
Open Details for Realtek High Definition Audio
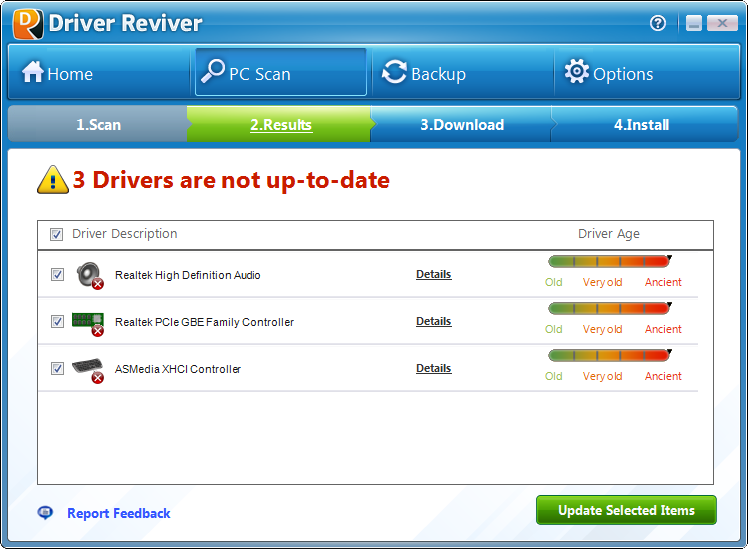[x=433, y=274]
